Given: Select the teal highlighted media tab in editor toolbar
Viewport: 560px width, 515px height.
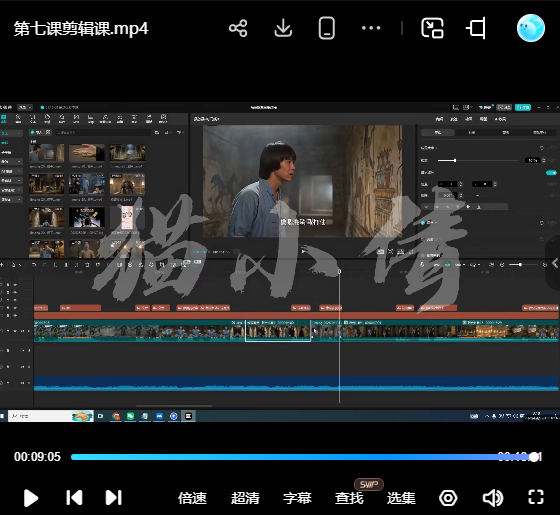Looking at the screenshot, I should (4, 119).
